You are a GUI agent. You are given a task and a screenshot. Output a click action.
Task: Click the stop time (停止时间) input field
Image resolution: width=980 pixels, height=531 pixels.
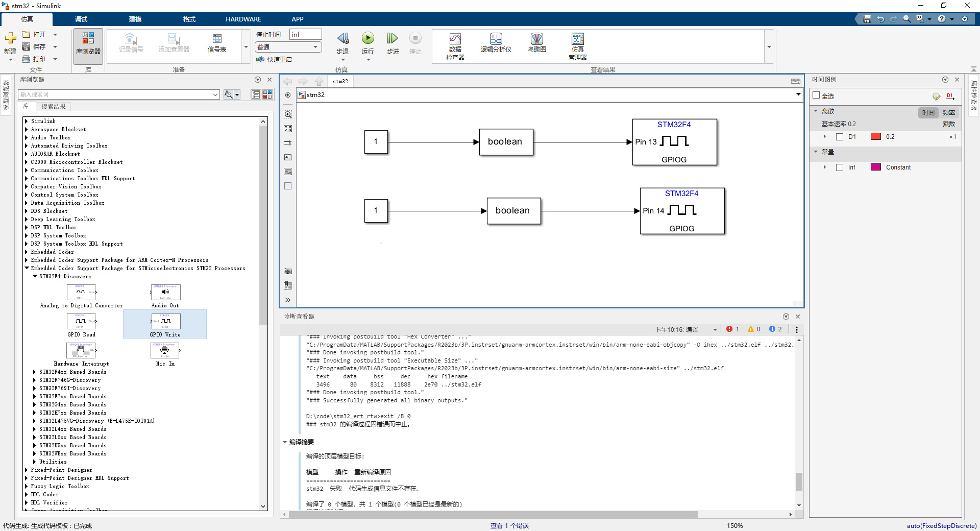pos(305,34)
